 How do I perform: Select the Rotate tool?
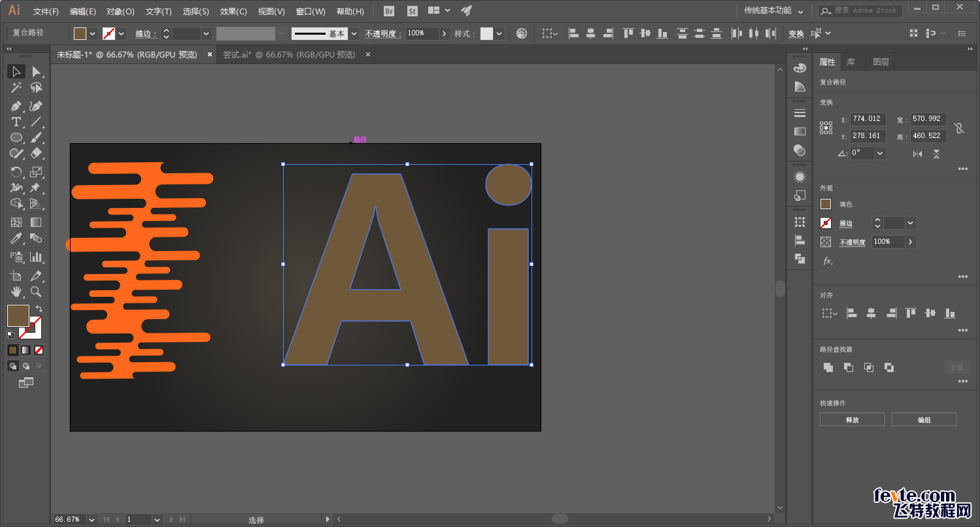point(16,172)
